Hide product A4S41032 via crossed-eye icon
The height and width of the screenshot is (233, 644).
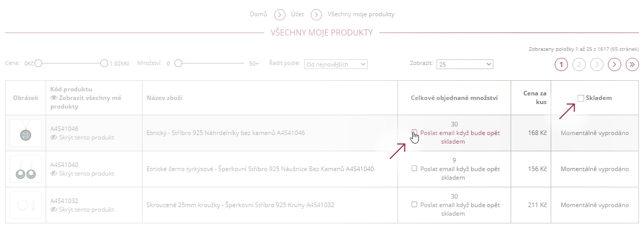[54, 210]
